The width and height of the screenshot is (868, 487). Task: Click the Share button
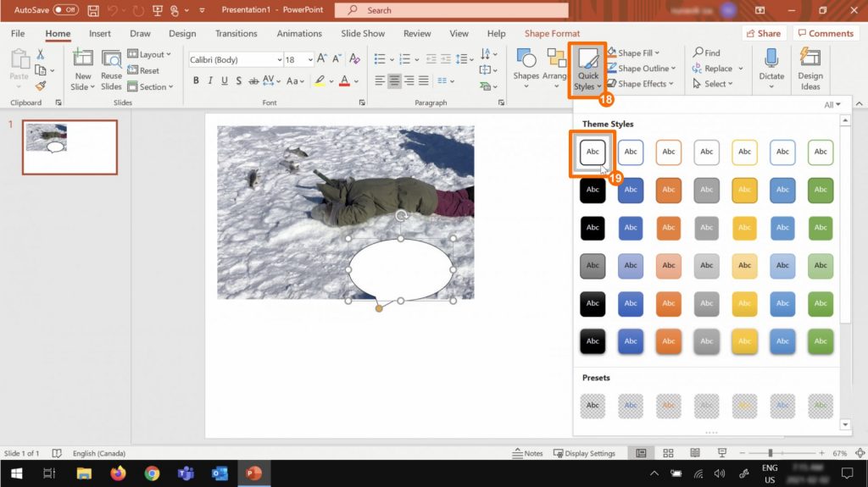(763, 34)
